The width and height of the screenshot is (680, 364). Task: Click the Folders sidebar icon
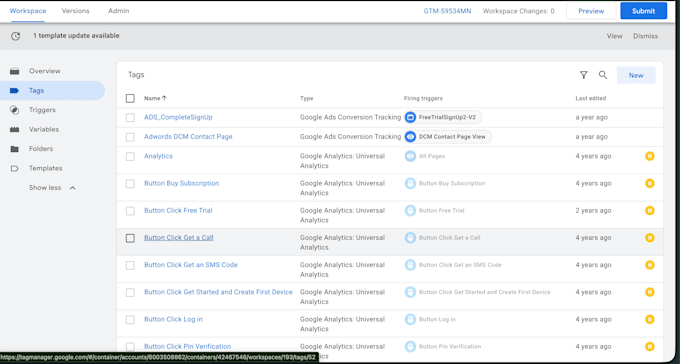14,149
